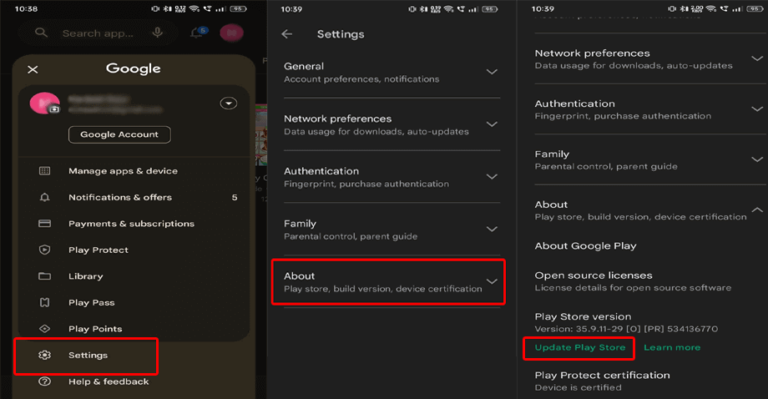Tap 10:38 clock in left status bar

point(26,9)
